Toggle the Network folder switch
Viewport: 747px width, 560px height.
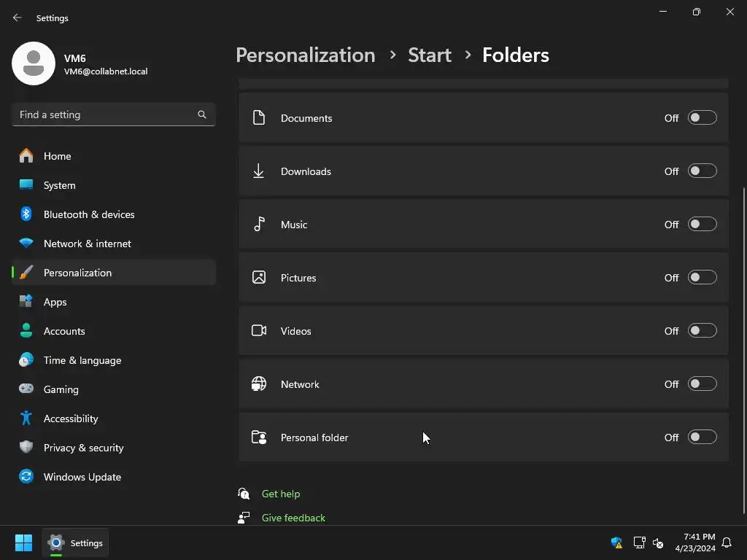point(702,384)
